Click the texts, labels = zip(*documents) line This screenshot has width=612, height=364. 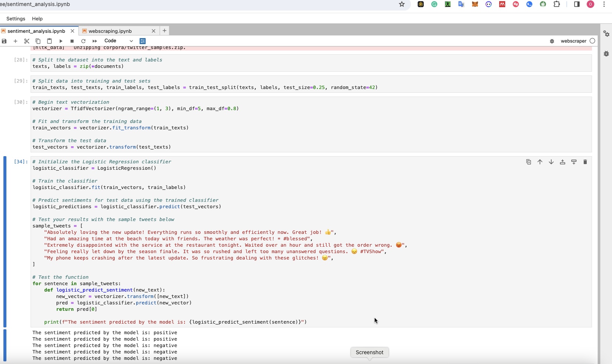(x=78, y=66)
